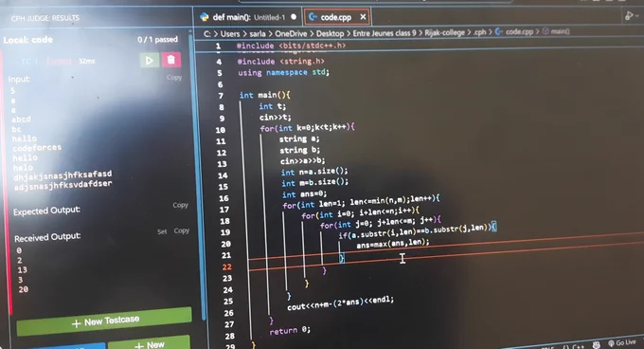Click the code.cpp breadcrumb segment
The width and height of the screenshot is (644, 349).
pyautogui.click(x=519, y=31)
